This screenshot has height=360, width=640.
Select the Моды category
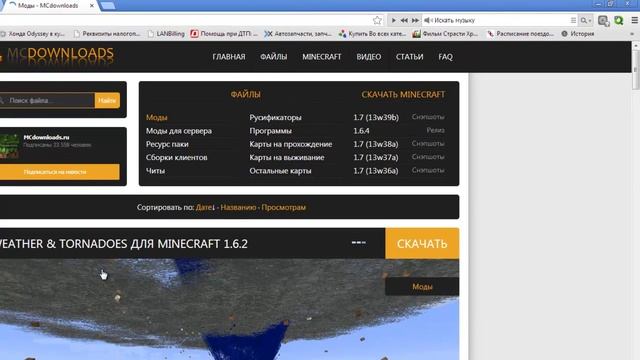coord(156,118)
